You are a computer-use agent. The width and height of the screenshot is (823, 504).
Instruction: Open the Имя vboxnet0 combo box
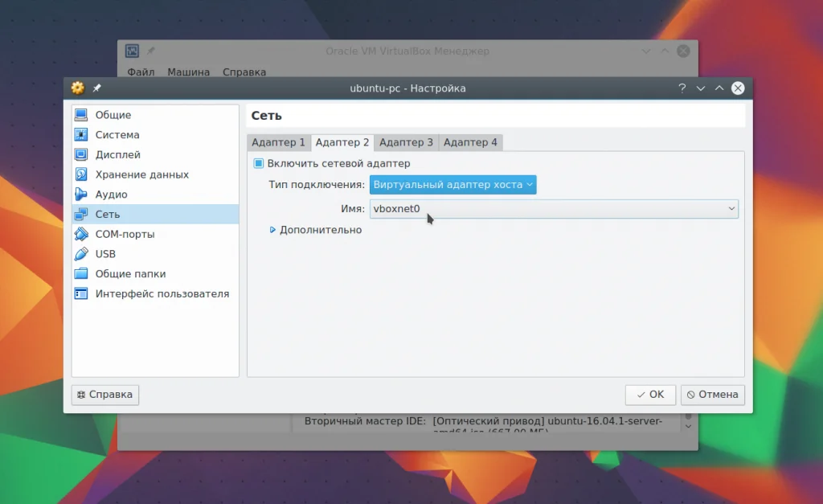(x=554, y=208)
